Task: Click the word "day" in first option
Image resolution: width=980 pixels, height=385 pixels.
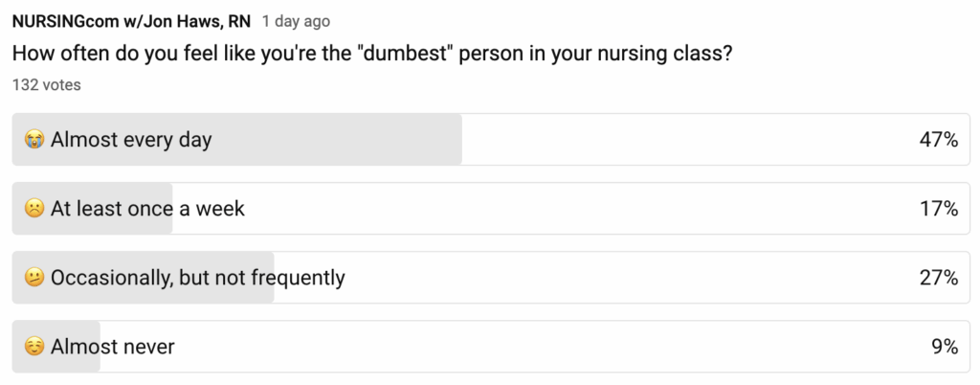Action: pyautogui.click(x=194, y=140)
